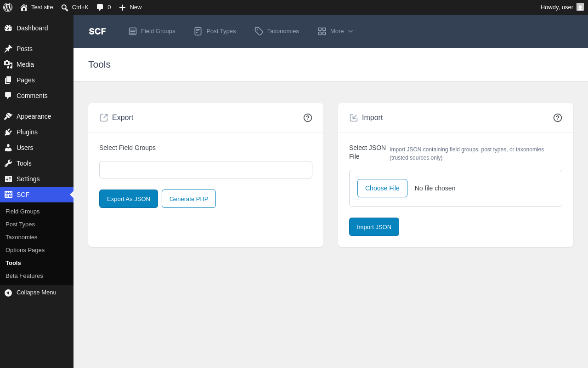The image size is (588, 368).
Task: Open the Plugins menu item
Action: 37,132
